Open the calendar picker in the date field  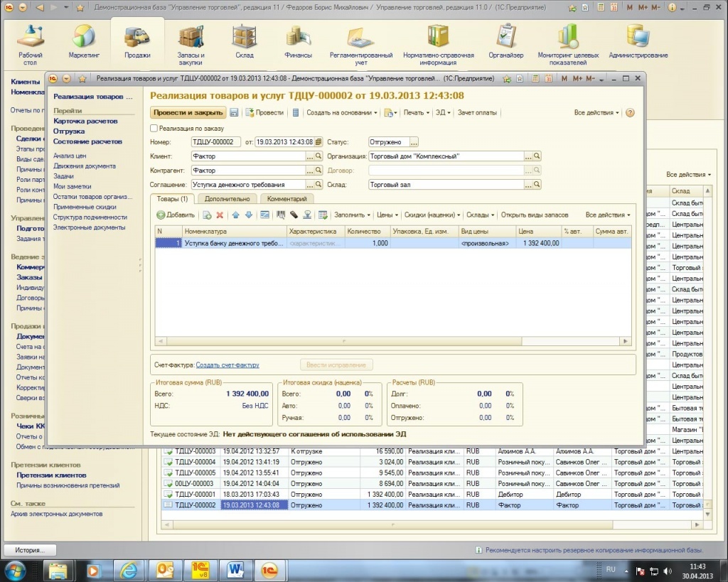pyautogui.click(x=318, y=142)
